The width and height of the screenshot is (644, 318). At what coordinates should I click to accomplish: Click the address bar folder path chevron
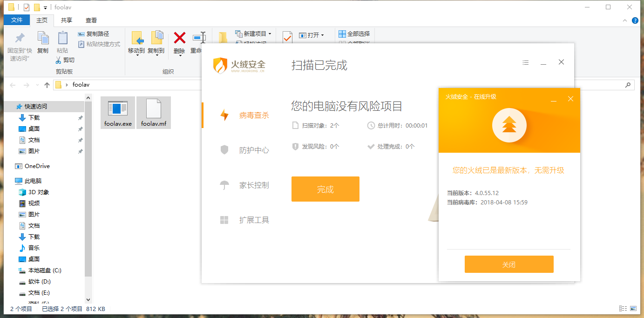point(67,85)
